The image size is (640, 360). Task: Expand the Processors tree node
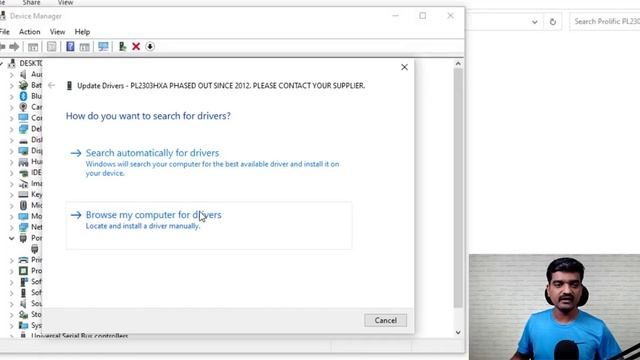11,271
